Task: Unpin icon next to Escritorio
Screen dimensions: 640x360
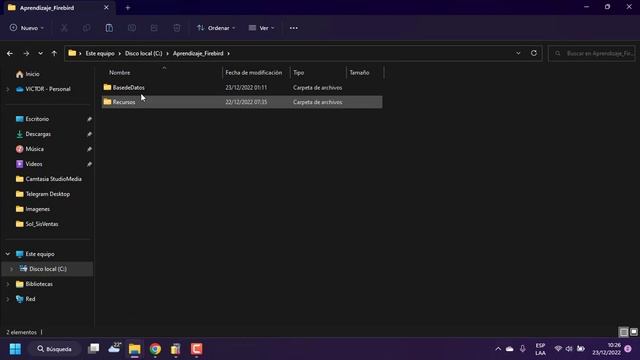Action: pos(89,119)
